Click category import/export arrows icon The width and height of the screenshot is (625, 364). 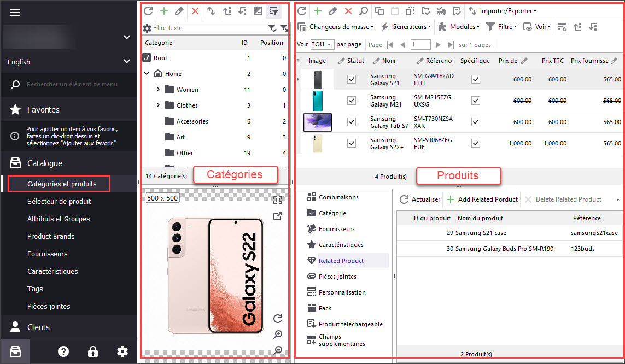pyautogui.click(x=211, y=11)
